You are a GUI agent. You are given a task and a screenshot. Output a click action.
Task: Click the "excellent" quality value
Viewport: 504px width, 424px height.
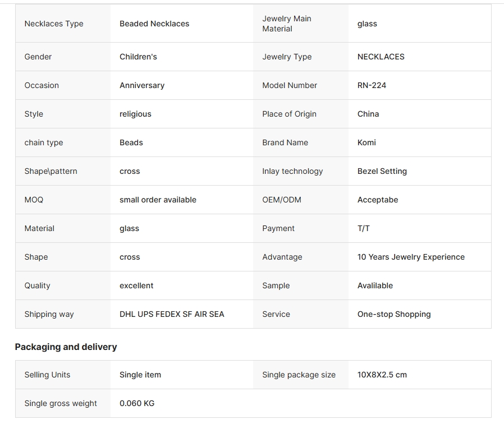[x=136, y=285]
